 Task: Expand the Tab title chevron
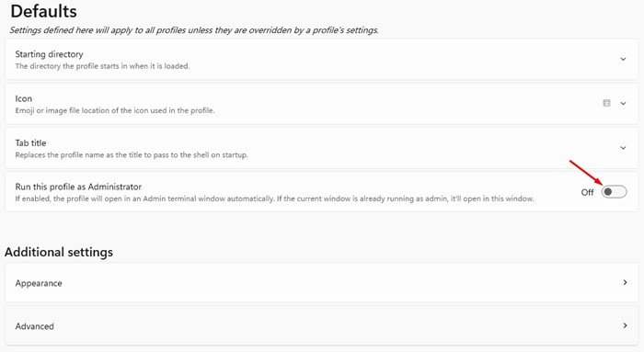pyautogui.click(x=623, y=148)
